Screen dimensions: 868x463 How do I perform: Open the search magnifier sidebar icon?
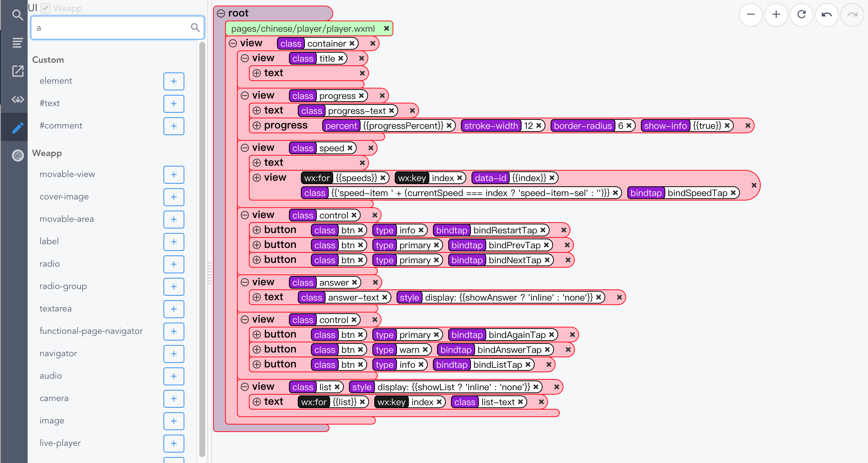coord(17,15)
